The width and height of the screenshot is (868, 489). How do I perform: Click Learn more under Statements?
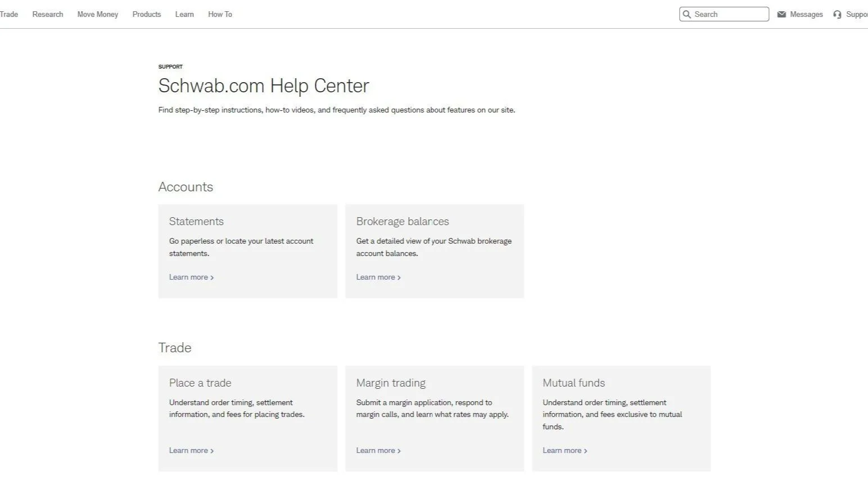pos(191,277)
